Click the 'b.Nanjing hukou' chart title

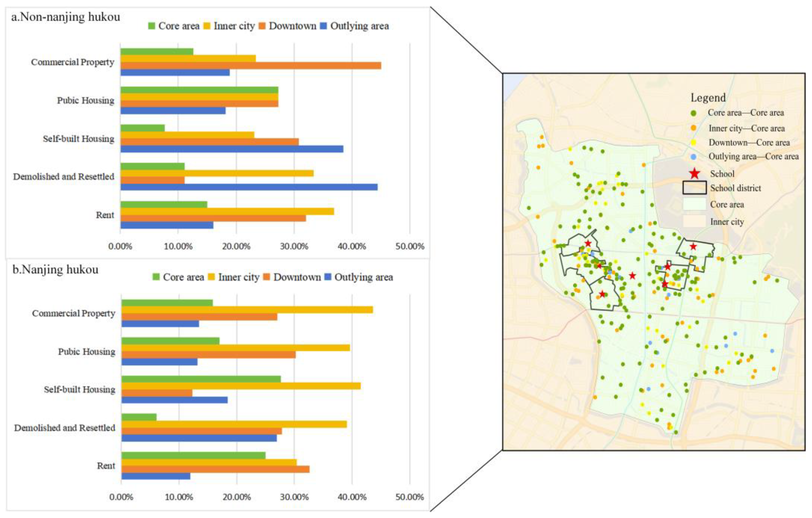click(55, 269)
